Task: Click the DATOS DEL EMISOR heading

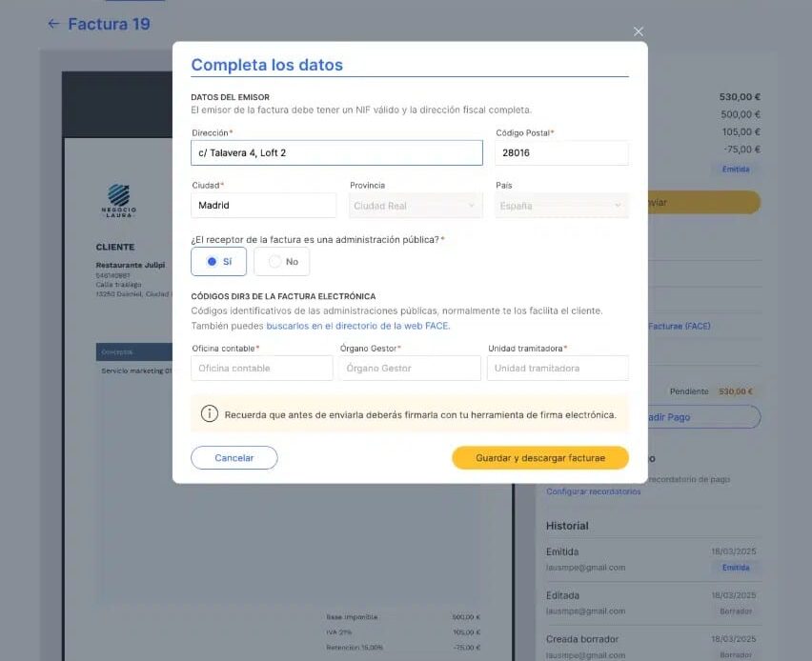Action: coord(230,97)
